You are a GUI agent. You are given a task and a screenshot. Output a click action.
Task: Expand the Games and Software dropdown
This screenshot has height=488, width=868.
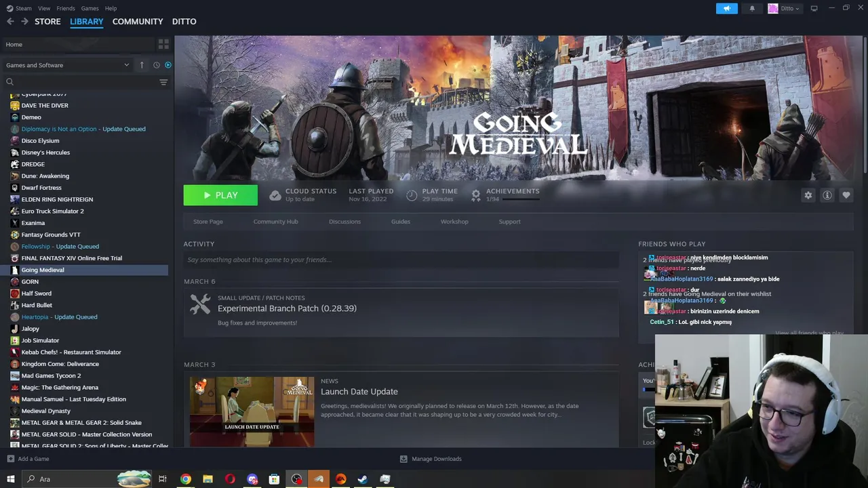pos(68,65)
